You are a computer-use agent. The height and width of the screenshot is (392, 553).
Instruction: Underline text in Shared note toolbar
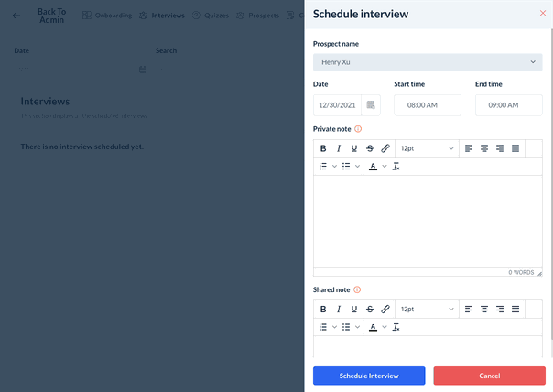(354, 310)
